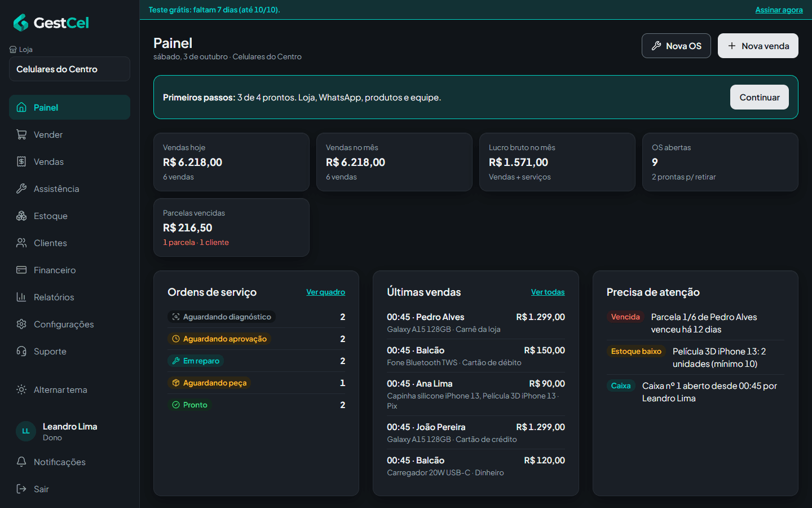Click the 1 parcela · 1 cliente text
This screenshot has height=508, width=812.
point(196,242)
